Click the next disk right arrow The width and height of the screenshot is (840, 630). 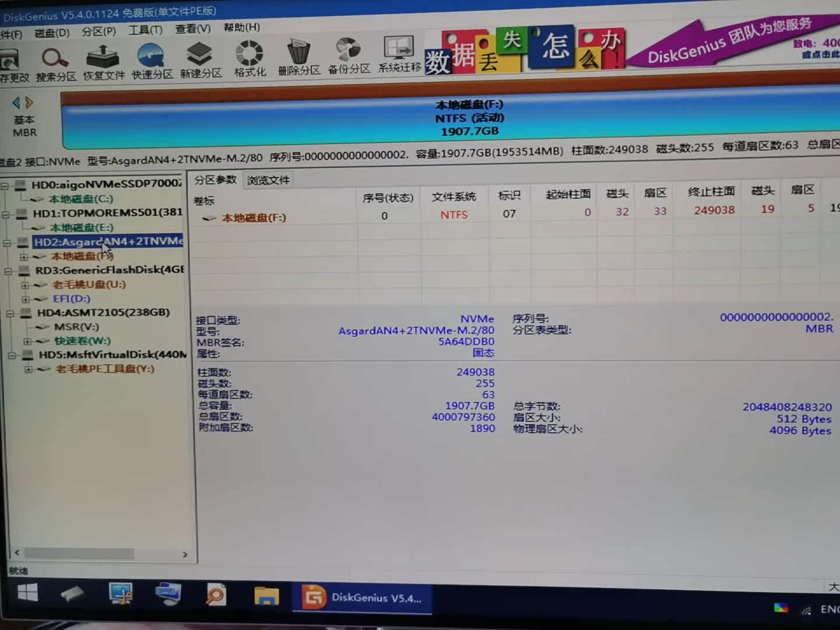point(29,103)
